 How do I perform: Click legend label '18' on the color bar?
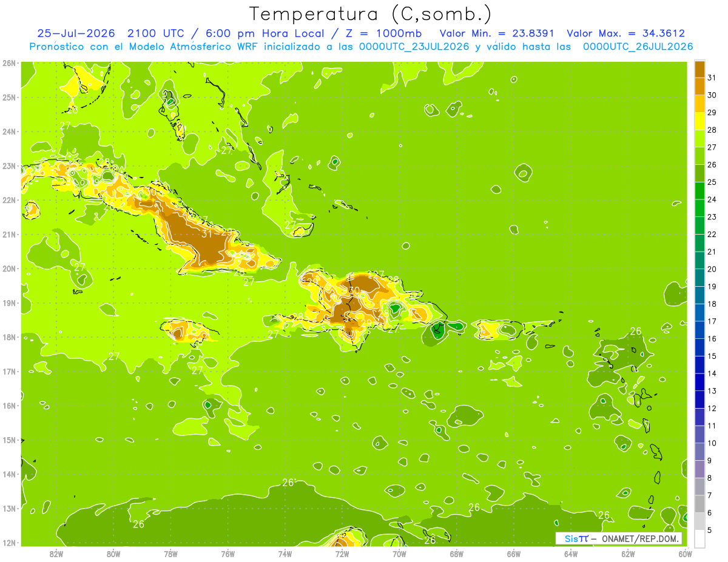pyautogui.click(x=712, y=304)
